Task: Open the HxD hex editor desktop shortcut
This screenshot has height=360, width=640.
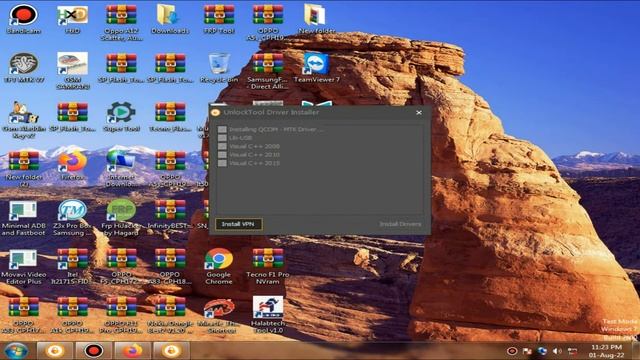Action: point(72,19)
